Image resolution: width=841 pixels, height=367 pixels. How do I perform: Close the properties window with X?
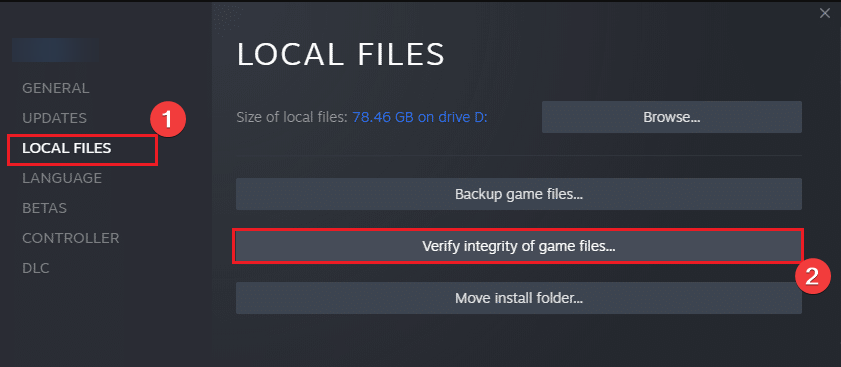(x=824, y=13)
